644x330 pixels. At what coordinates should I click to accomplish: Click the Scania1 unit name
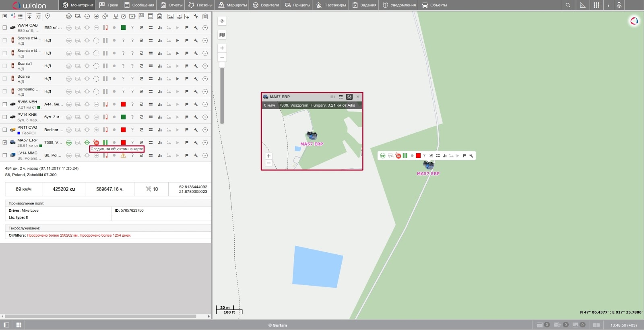coord(25,64)
